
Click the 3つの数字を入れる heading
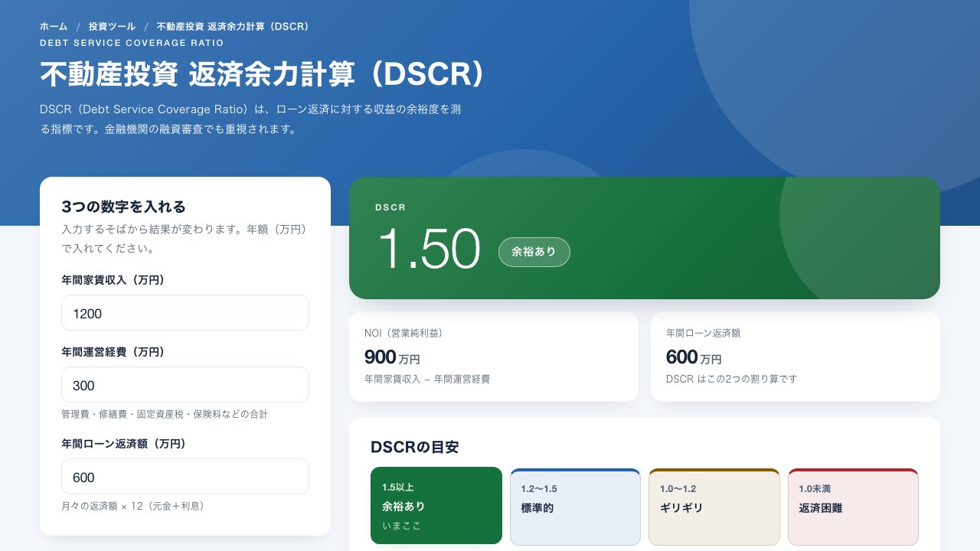[x=124, y=207]
